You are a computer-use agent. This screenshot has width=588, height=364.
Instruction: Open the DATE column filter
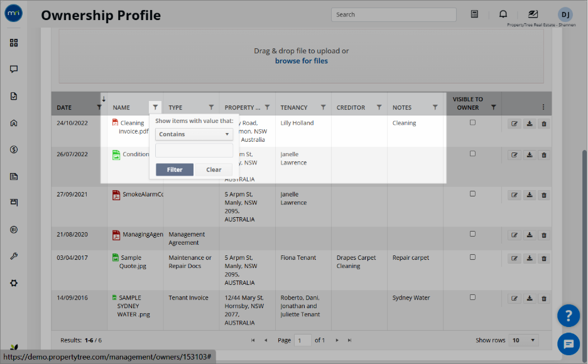(x=99, y=107)
